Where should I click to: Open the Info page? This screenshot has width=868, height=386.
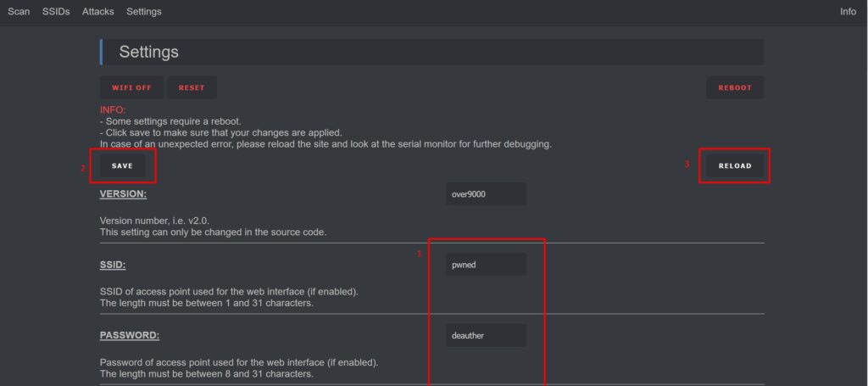tap(848, 12)
